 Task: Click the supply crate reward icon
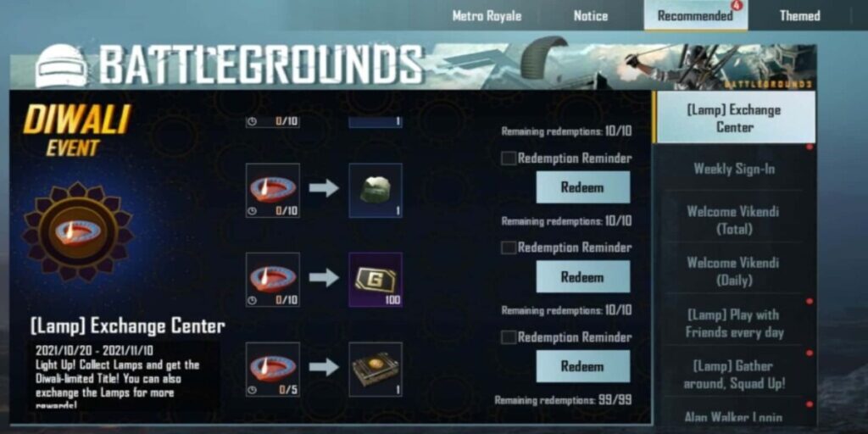[376, 370]
